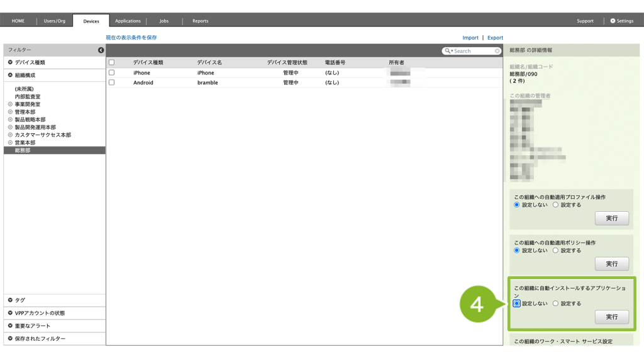This screenshot has width=644, height=362.
Task: Expand the タグ filter section
Action: (11, 300)
